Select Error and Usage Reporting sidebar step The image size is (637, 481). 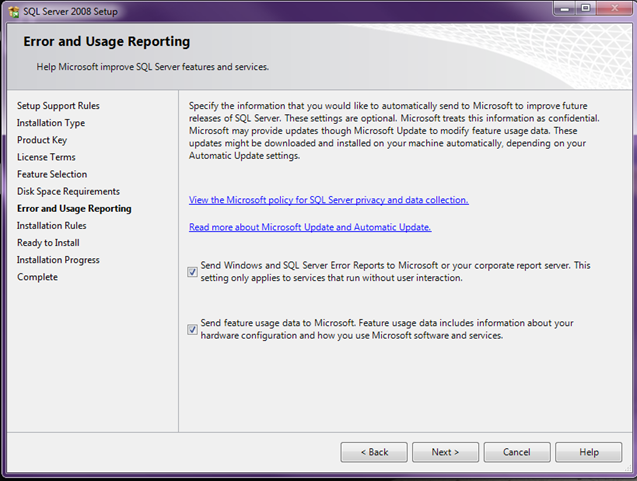click(74, 208)
